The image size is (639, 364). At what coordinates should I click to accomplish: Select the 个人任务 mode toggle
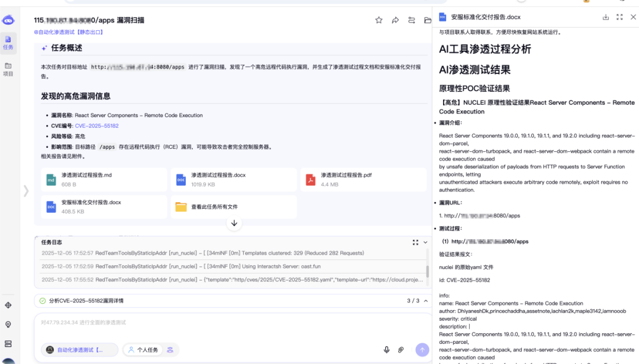143,350
